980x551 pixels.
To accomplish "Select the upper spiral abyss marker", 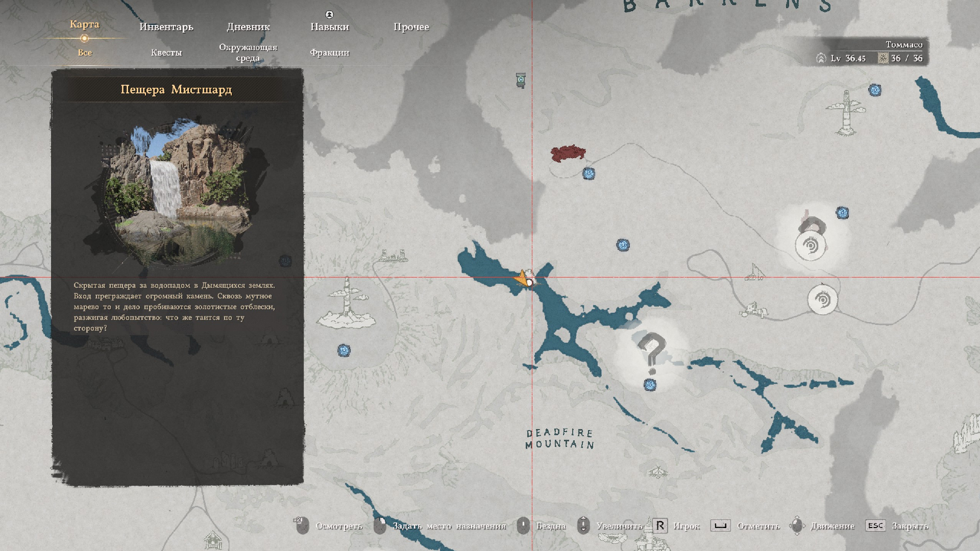I will point(811,246).
